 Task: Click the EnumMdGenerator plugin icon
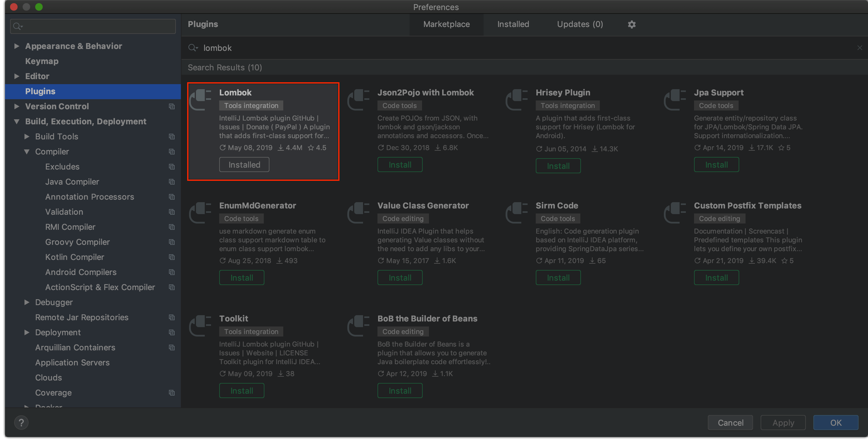tap(201, 213)
